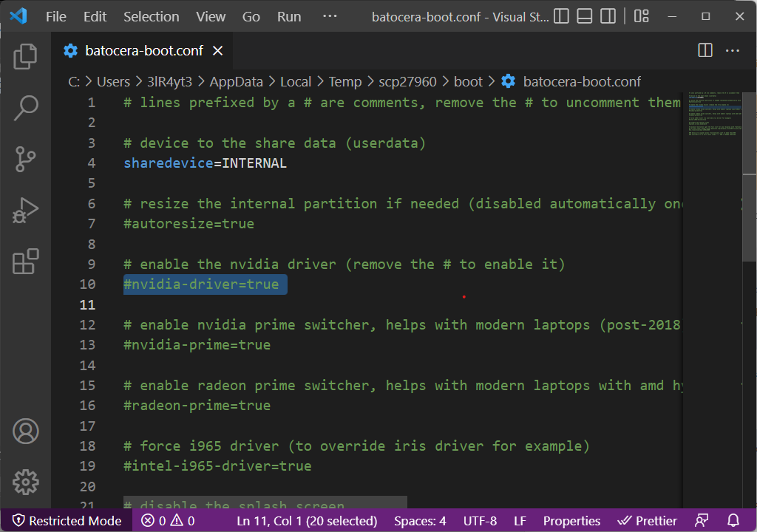
Task: Expand the C: breadcrumb segment
Action: point(74,81)
